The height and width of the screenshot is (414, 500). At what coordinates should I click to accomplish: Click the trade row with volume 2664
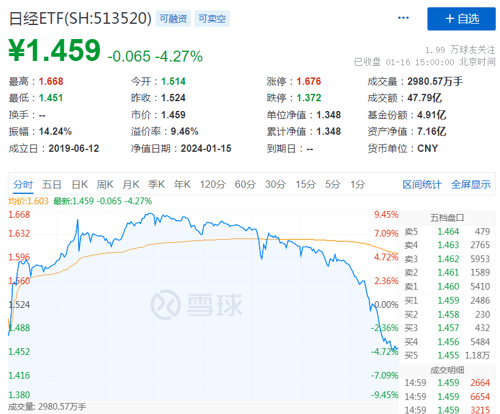click(447, 383)
